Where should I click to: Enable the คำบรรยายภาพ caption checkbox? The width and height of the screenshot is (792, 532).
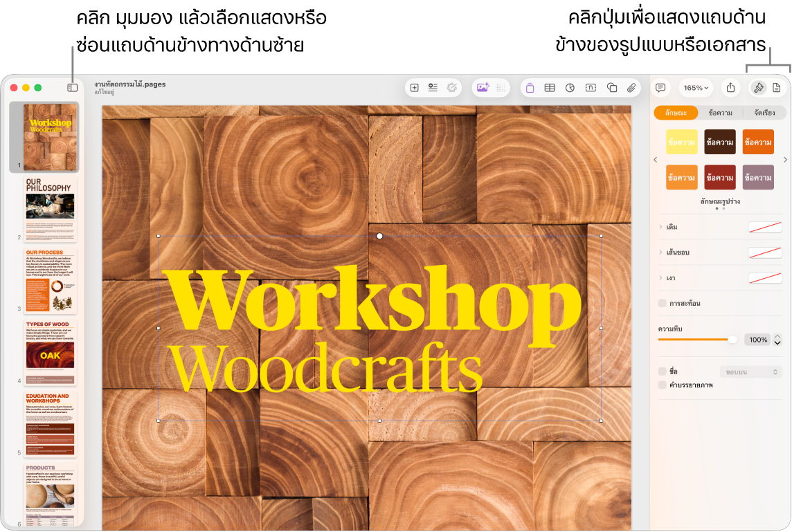point(662,385)
